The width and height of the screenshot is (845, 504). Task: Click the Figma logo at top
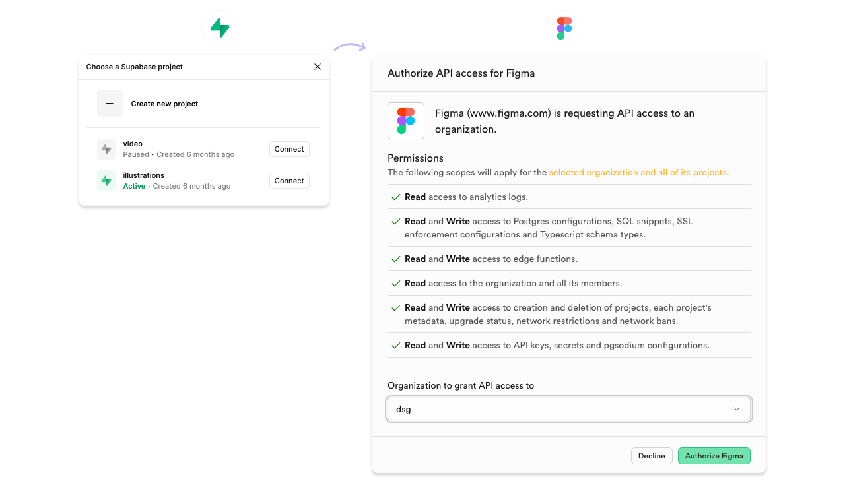[564, 28]
